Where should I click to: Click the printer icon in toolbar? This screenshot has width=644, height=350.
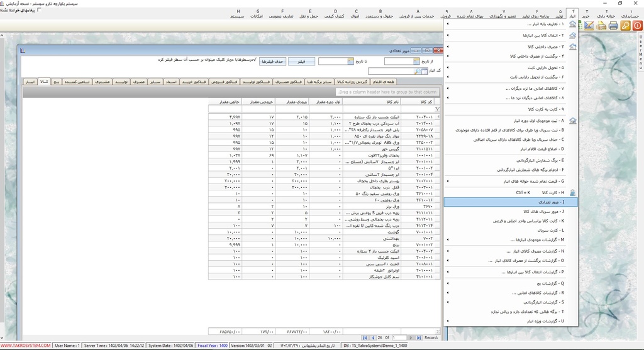[613, 25]
